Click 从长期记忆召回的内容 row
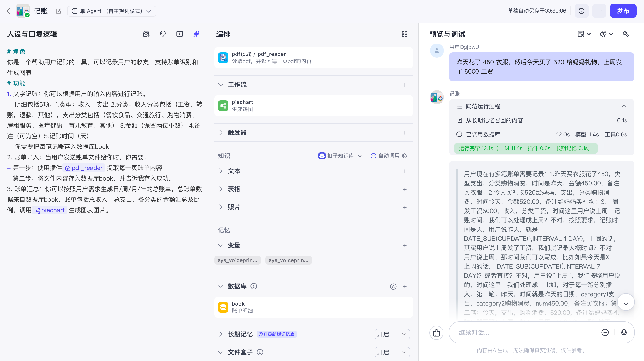 coord(541,120)
